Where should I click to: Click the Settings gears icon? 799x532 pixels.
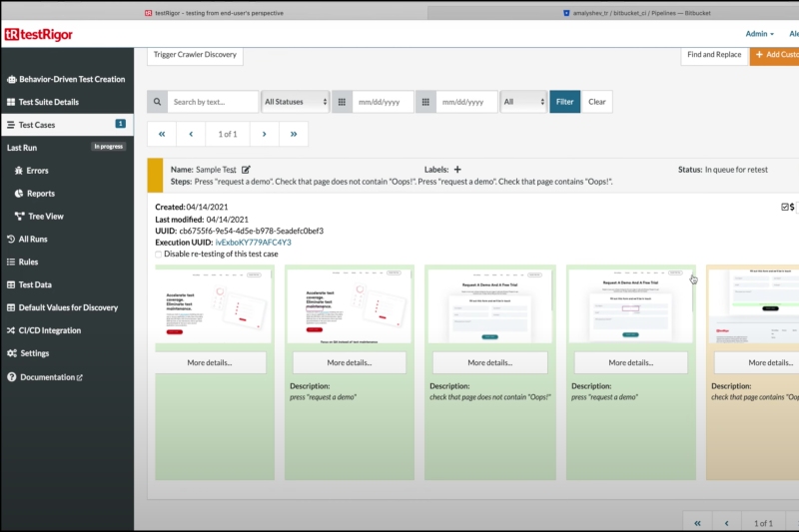coord(12,353)
